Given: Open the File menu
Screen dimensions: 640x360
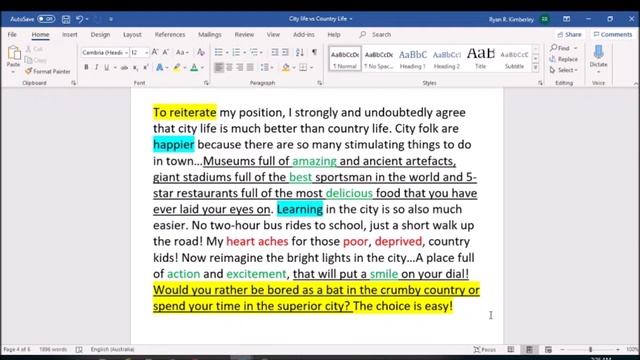Looking at the screenshot, I should pyautogui.click(x=12, y=35).
